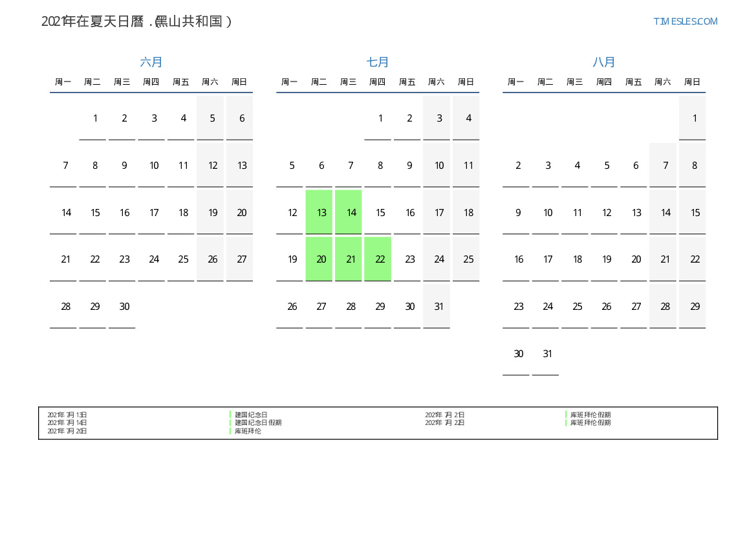Choose August 31 in the calendar
Screen dimensions: 756x535
(x=548, y=354)
